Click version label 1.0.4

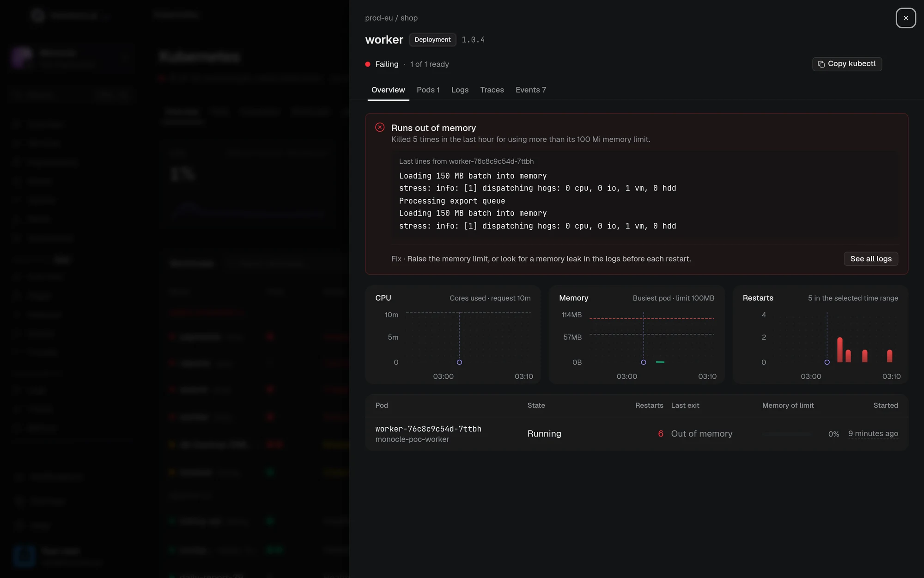pos(473,40)
